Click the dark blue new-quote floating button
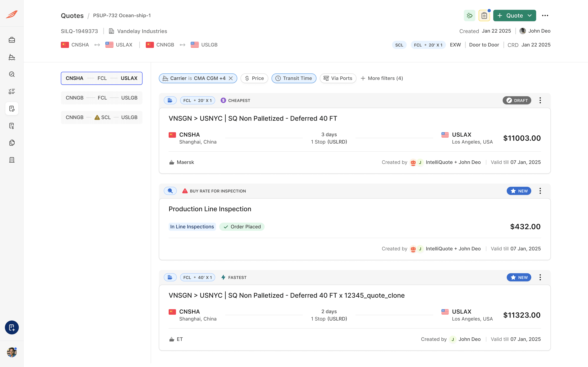This screenshot has width=588, height=367. click(x=12, y=327)
